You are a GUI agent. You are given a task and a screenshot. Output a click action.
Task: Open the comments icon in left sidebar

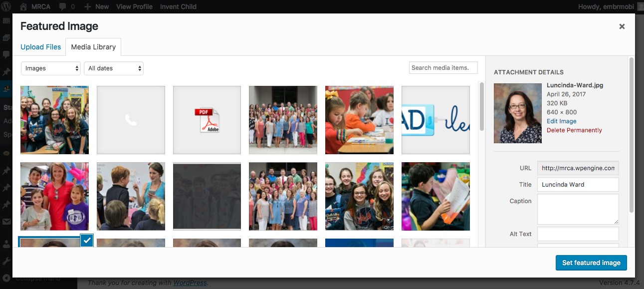click(x=6, y=54)
